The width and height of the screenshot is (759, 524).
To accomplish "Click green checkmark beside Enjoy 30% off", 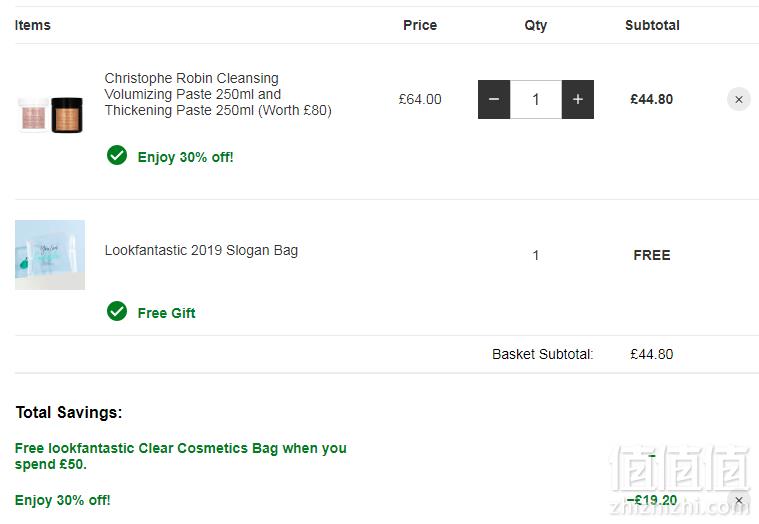I will coord(117,155).
